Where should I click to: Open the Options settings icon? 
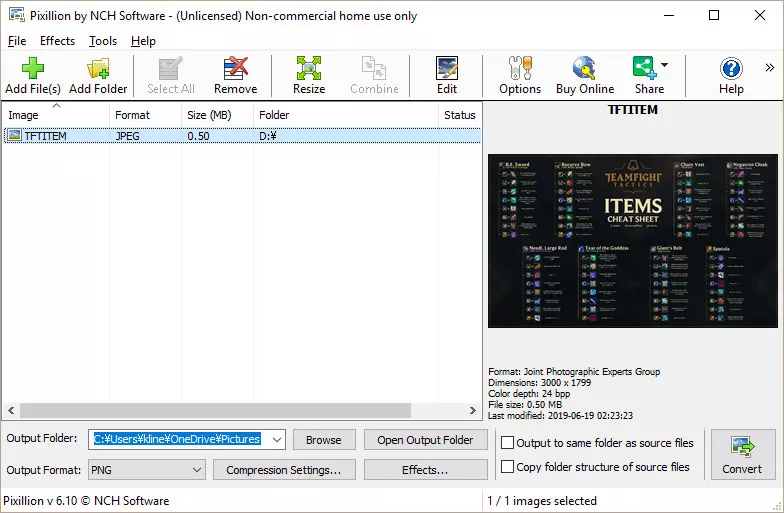[520, 68]
